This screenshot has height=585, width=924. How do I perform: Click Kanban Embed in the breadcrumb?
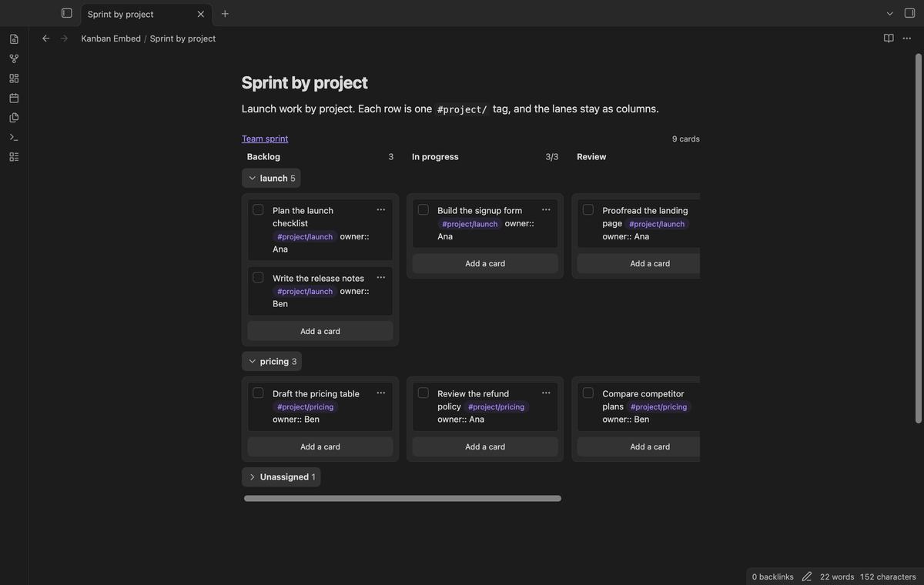click(x=111, y=38)
